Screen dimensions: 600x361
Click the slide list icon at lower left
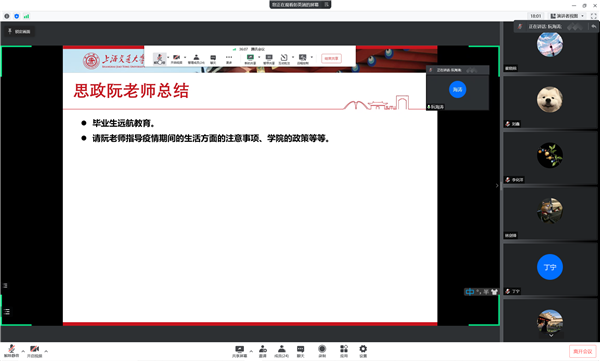coord(7,312)
